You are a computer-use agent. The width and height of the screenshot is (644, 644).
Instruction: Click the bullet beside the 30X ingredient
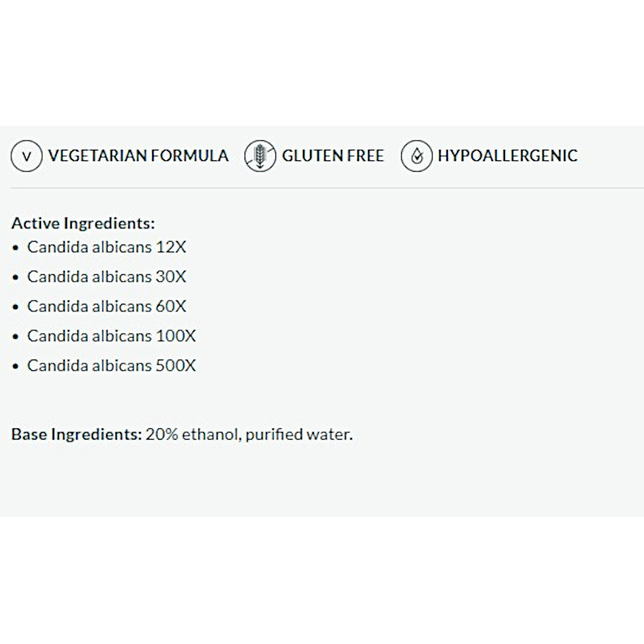[16, 277]
